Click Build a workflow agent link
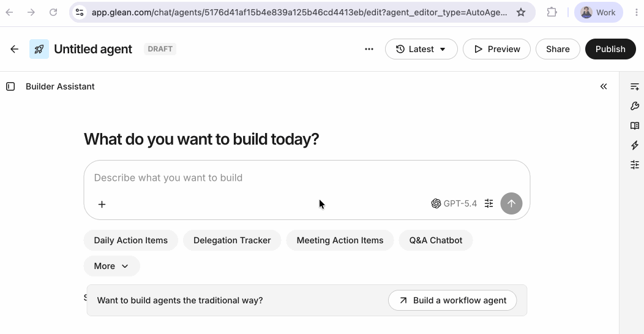Viewport: 644px width, 334px height. pyautogui.click(x=452, y=300)
